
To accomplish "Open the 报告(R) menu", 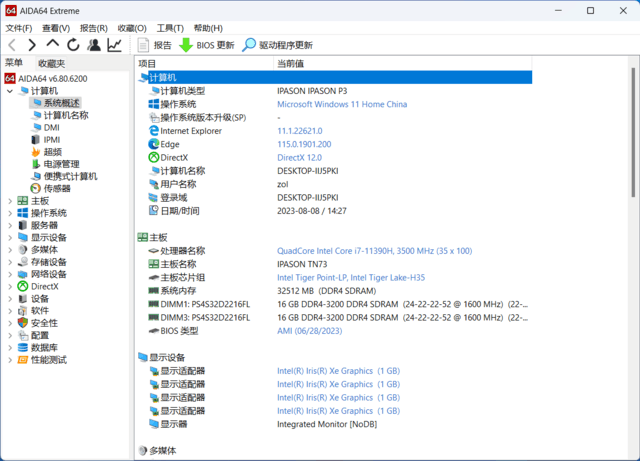I will [x=93, y=28].
